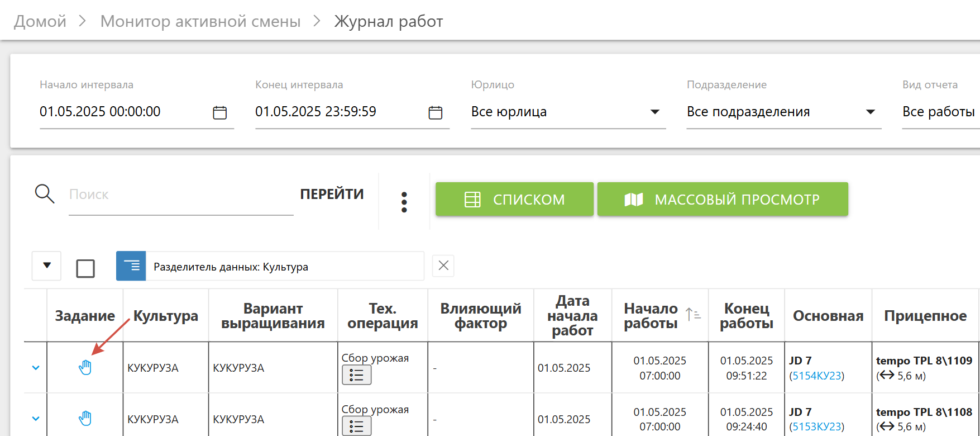Image resolution: width=980 pixels, height=436 pixels.
Task: Click the hand task icon in first row
Action: click(x=85, y=367)
